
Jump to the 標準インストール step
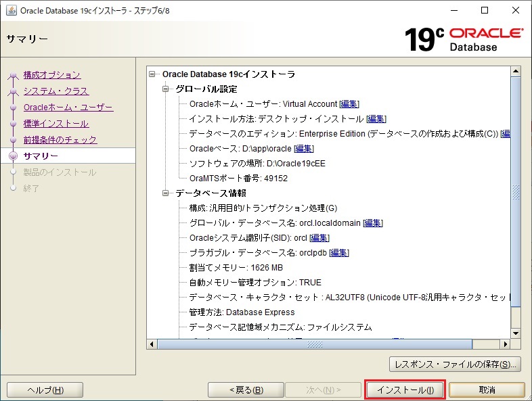pyautogui.click(x=56, y=124)
